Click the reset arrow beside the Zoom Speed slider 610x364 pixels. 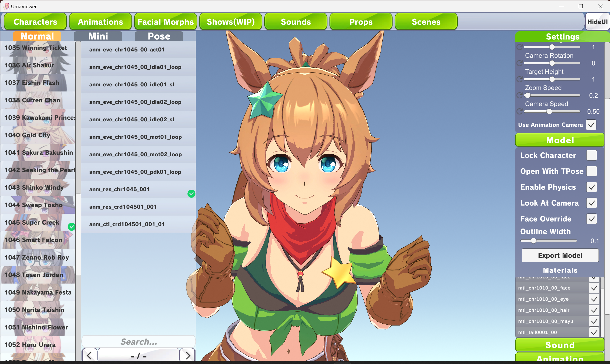pyautogui.click(x=520, y=95)
